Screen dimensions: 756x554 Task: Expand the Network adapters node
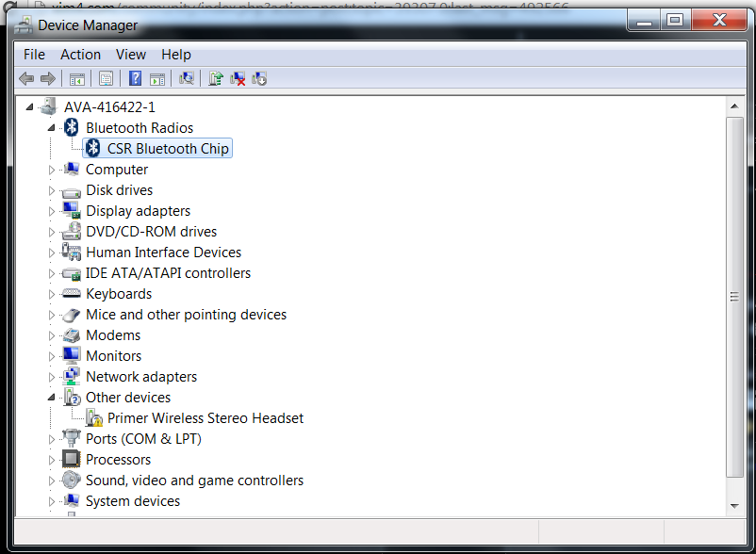tap(52, 377)
